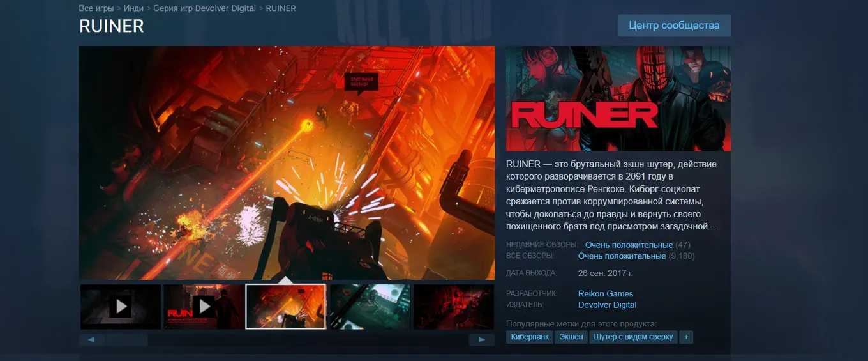This screenshot has height=361, width=868.
Task: Click Популярные метки для этого продукта text
Action: click(581, 324)
